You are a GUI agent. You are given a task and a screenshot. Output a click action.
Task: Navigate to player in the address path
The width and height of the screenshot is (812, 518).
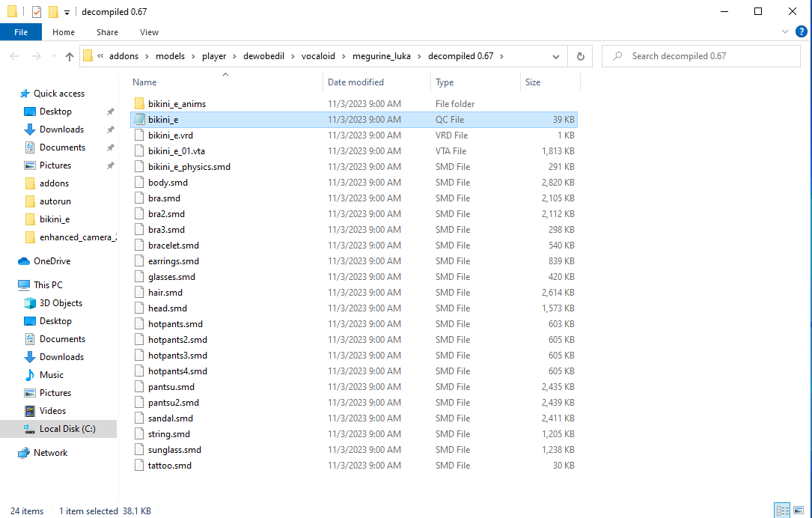coord(214,56)
